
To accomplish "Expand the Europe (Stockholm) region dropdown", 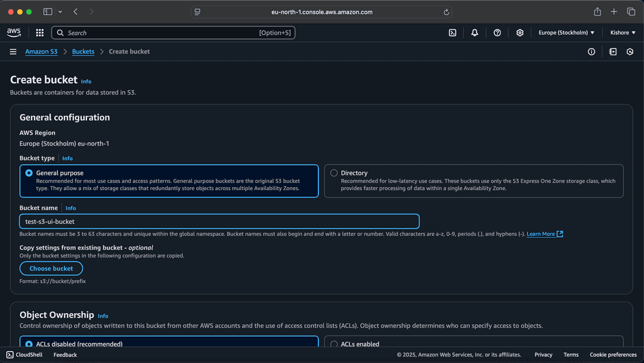I will click(x=566, y=33).
